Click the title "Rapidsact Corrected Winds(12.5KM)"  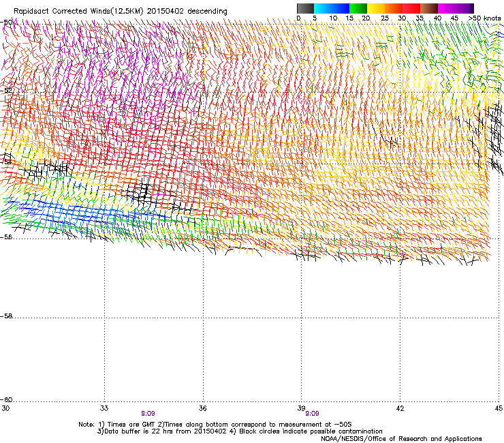pos(78,12)
